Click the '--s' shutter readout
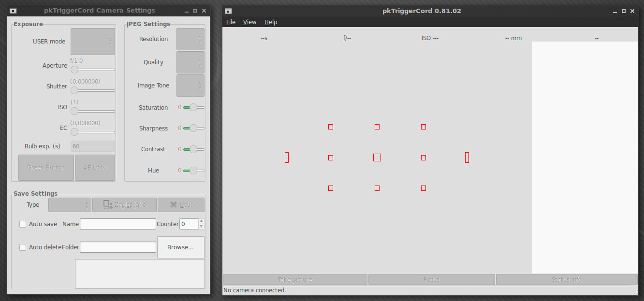 (264, 38)
